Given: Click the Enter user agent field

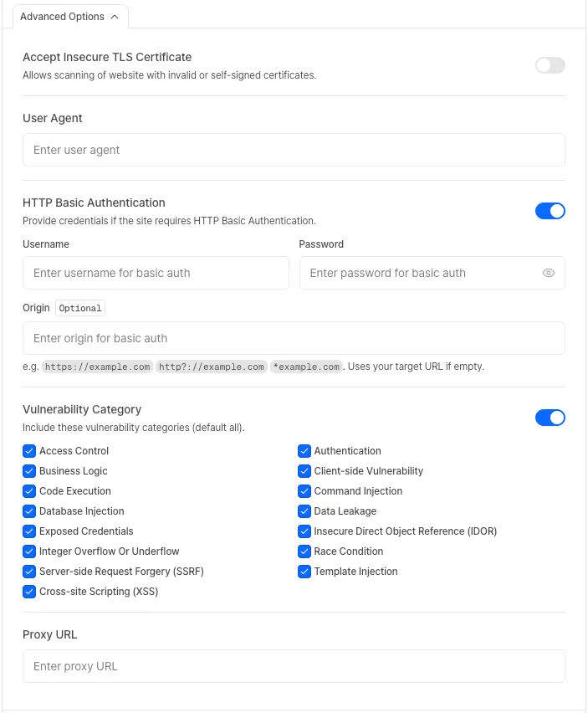Looking at the screenshot, I should pos(294,150).
